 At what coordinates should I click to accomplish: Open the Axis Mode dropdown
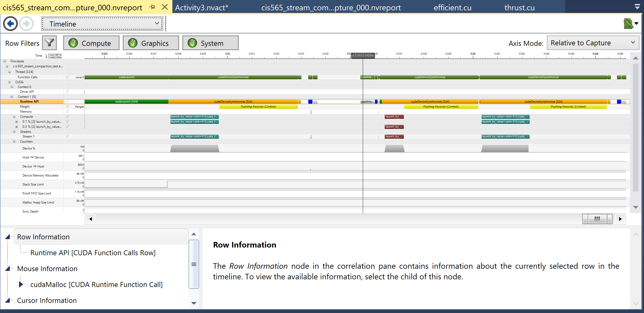pos(593,43)
